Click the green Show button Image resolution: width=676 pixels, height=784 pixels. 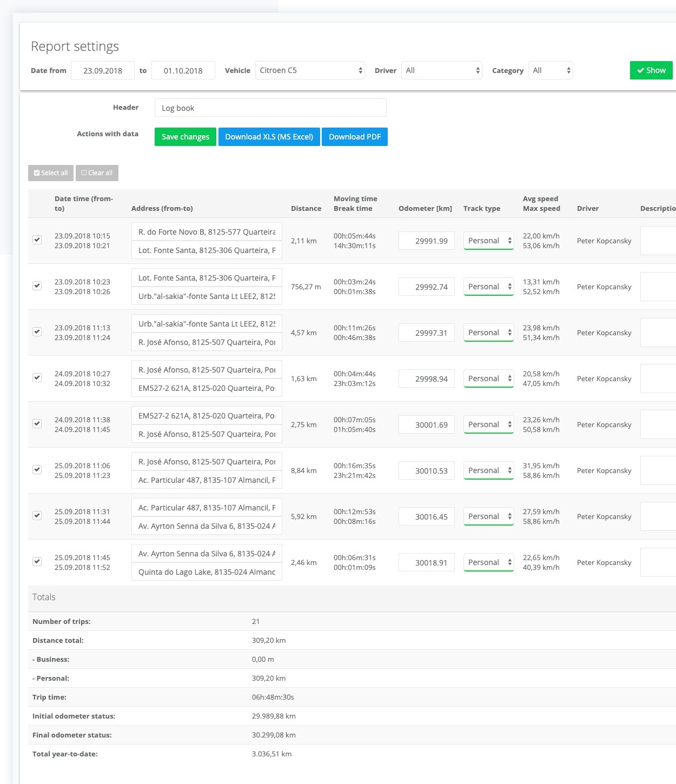[651, 70]
